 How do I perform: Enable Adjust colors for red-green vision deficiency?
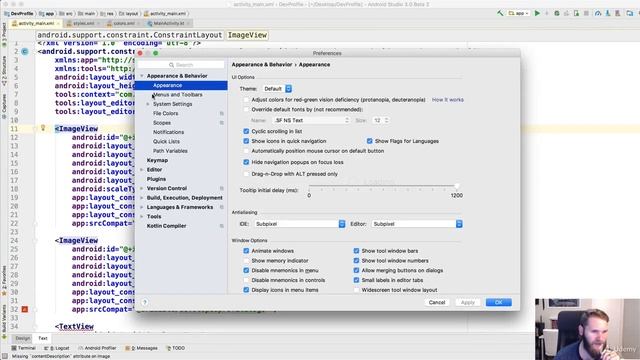click(x=246, y=100)
